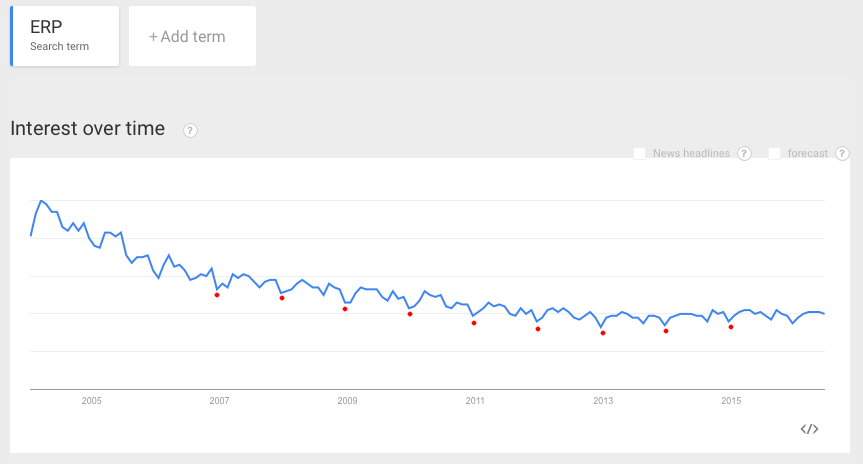The image size is (863, 464).
Task: Click the + Add term box
Action: click(192, 37)
